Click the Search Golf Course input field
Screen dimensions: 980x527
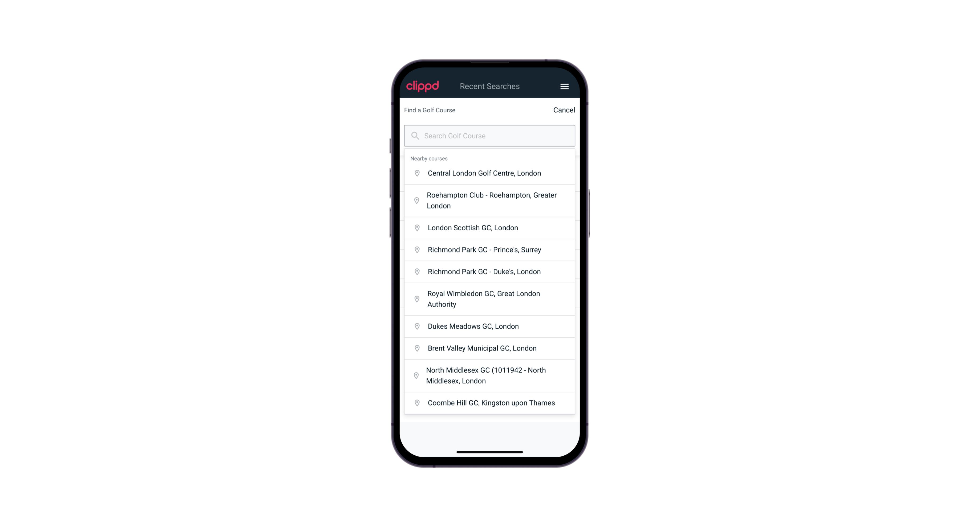489,135
